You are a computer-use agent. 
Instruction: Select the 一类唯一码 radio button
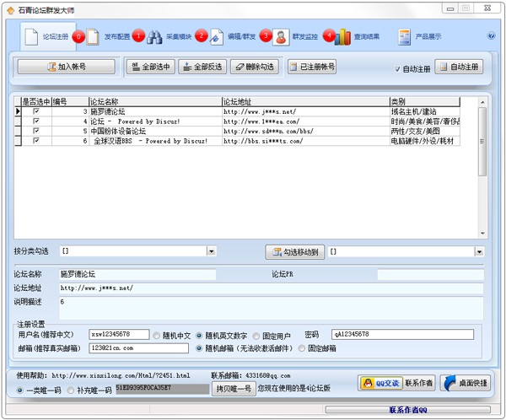click(20, 390)
